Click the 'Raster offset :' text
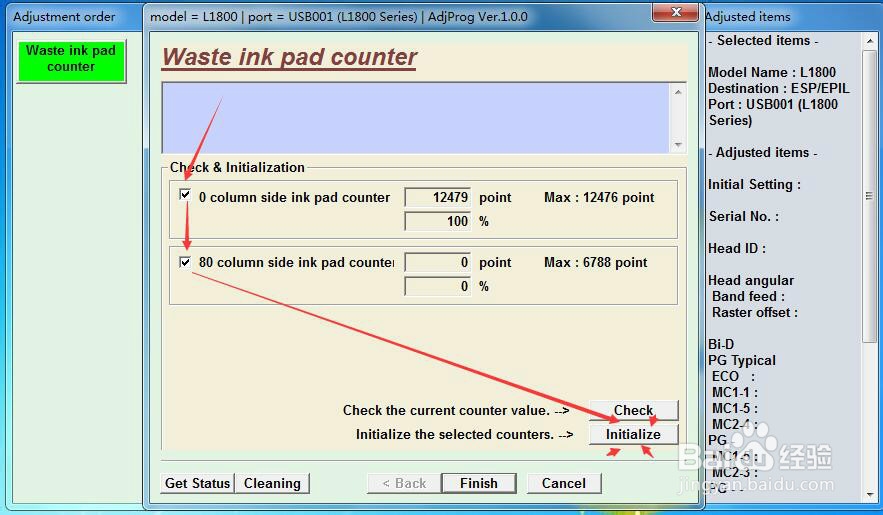This screenshot has height=515, width=883. [755, 312]
